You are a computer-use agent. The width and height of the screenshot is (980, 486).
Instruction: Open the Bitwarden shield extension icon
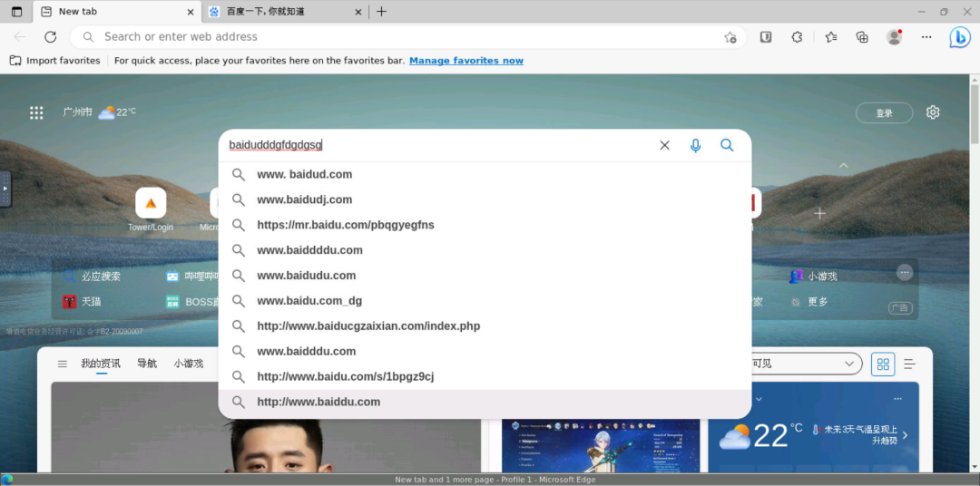[766, 37]
